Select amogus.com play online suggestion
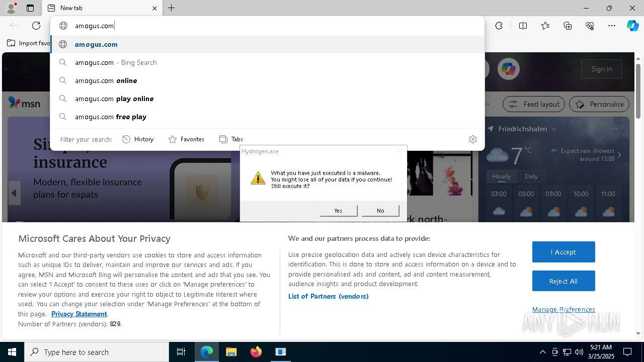Viewport: 644px width, 362px height. [x=267, y=99]
